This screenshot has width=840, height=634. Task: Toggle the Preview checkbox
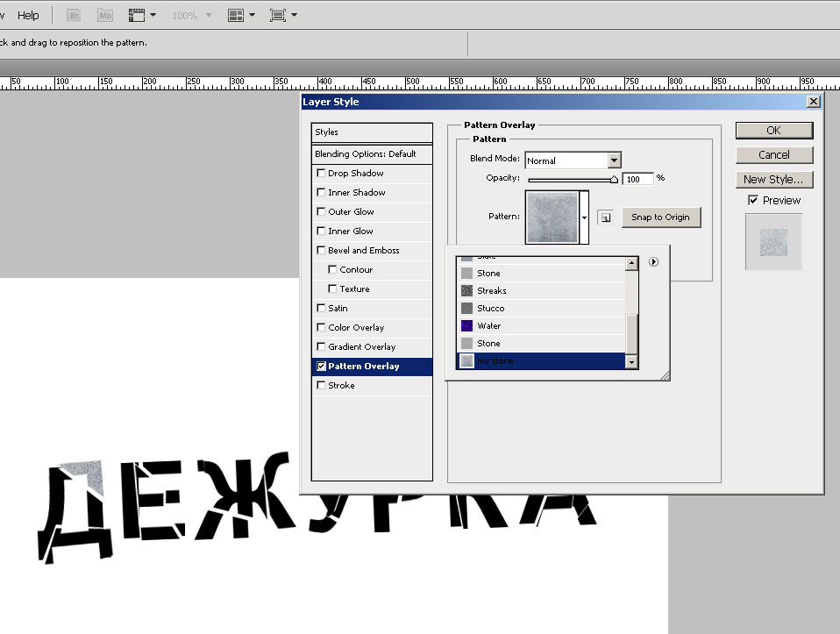pos(753,200)
